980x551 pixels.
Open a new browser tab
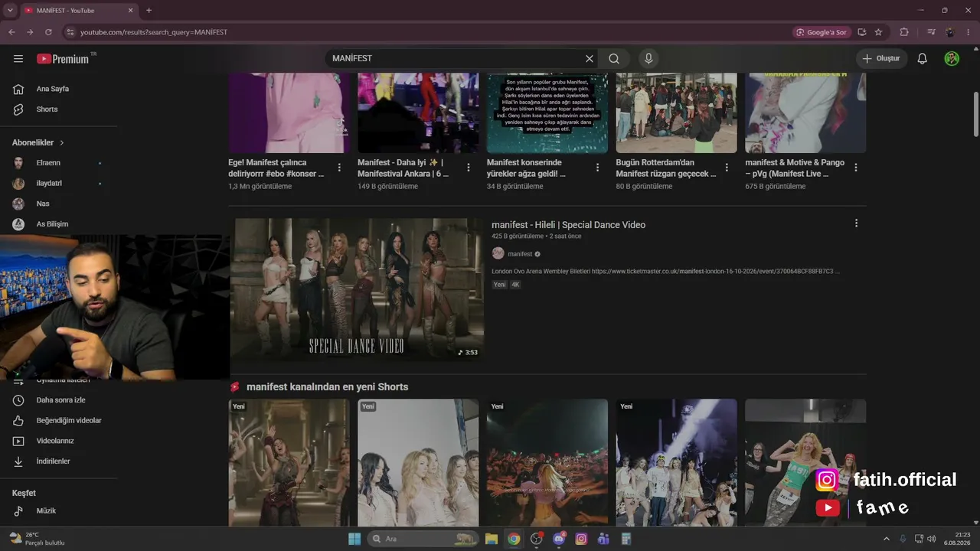point(149,11)
